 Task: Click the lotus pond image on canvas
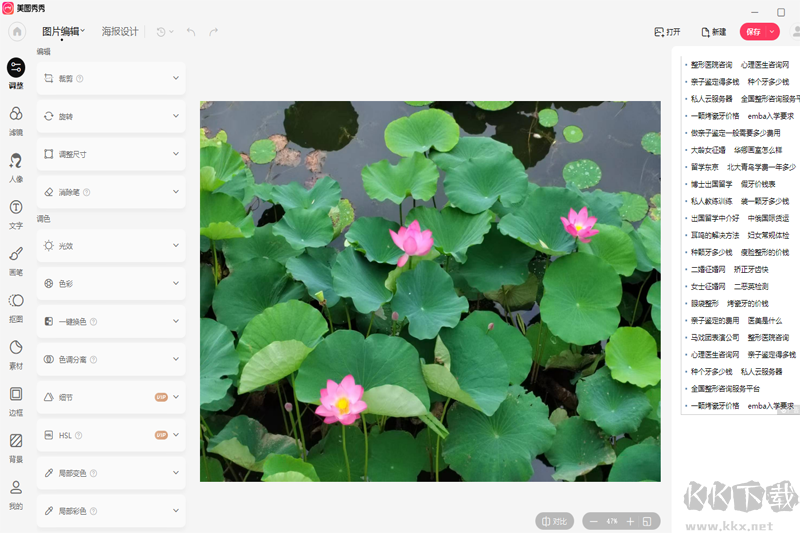(430, 291)
